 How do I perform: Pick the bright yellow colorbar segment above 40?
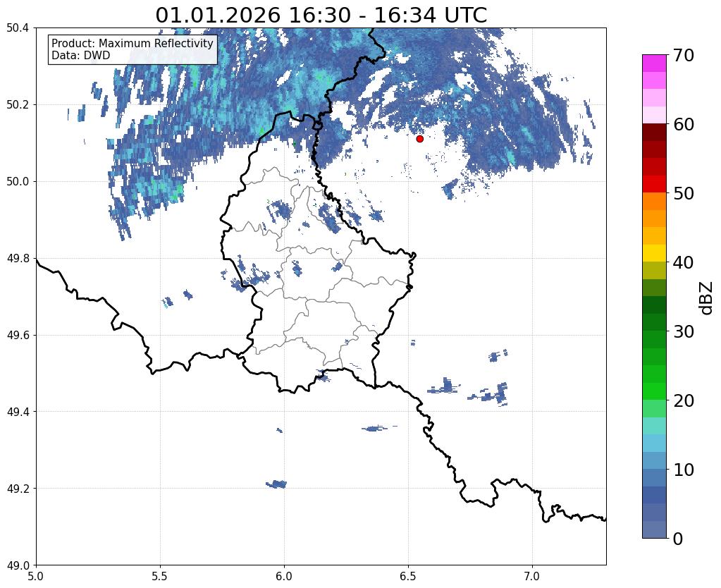coord(654,254)
